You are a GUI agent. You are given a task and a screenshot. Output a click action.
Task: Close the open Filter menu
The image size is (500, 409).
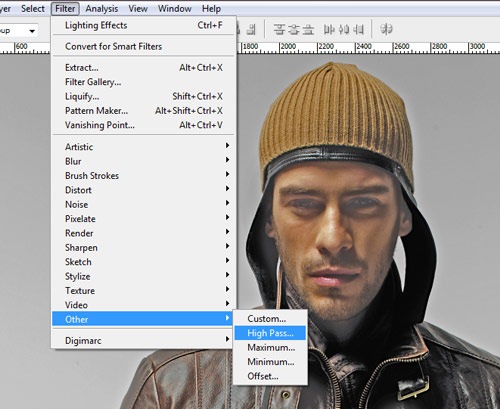click(65, 8)
